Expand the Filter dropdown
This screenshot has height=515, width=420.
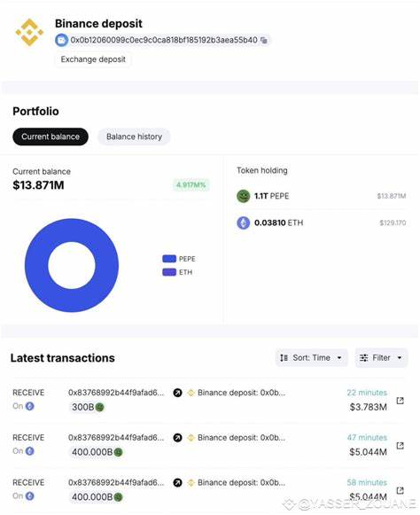[x=381, y=358]
